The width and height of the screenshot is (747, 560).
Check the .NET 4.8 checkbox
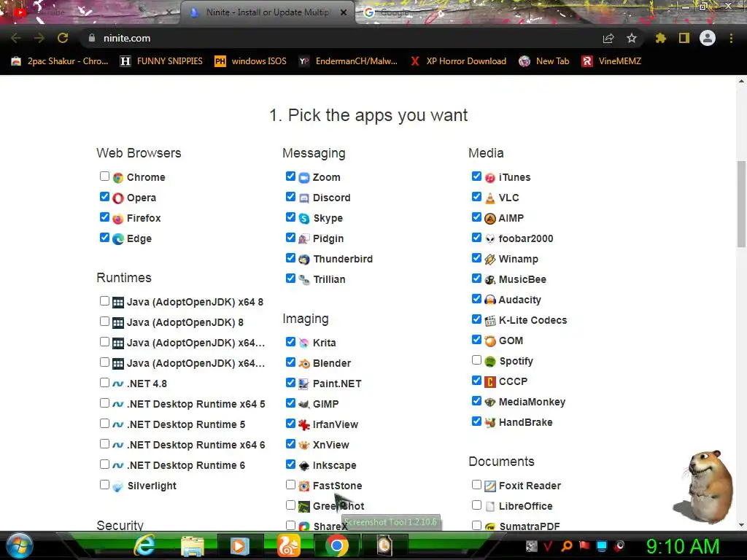pyautogui.click(x=104, y=382)
